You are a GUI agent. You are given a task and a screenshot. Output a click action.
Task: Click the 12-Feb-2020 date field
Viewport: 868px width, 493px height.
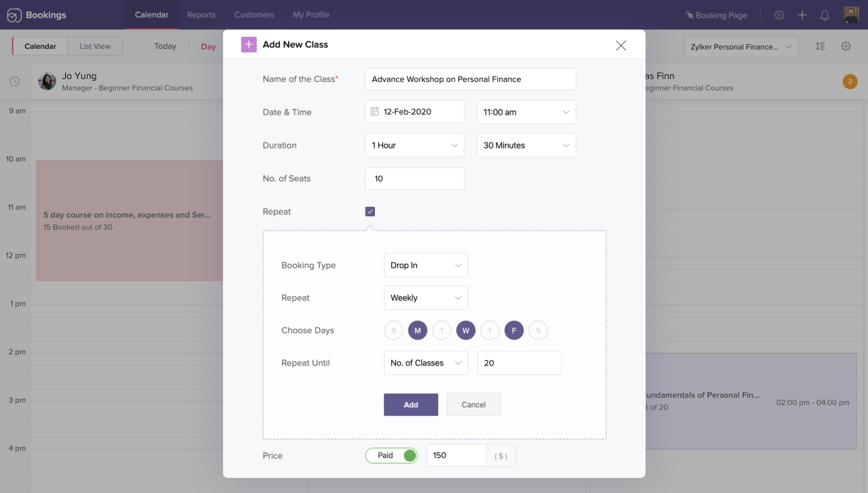pos(415,112)
